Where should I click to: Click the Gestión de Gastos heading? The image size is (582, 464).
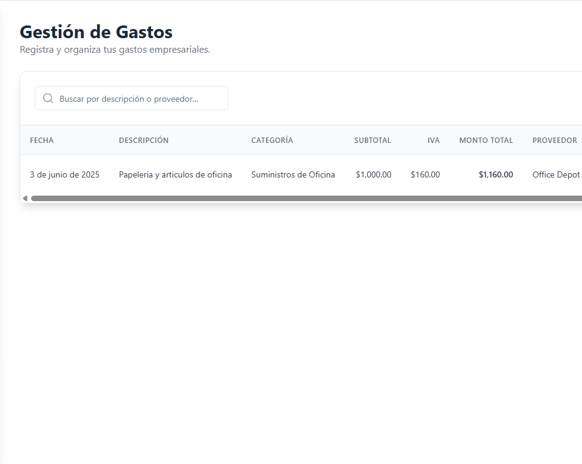click(96, 32)
